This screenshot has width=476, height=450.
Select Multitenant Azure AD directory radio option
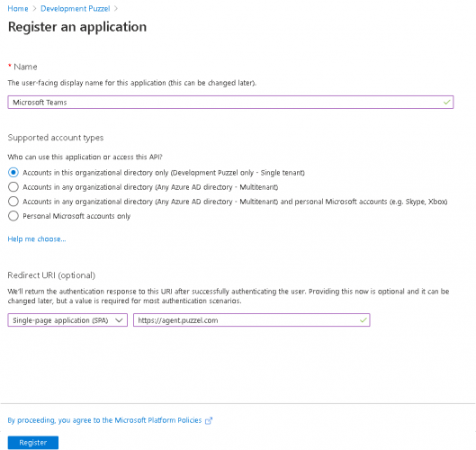click(13, 186)
